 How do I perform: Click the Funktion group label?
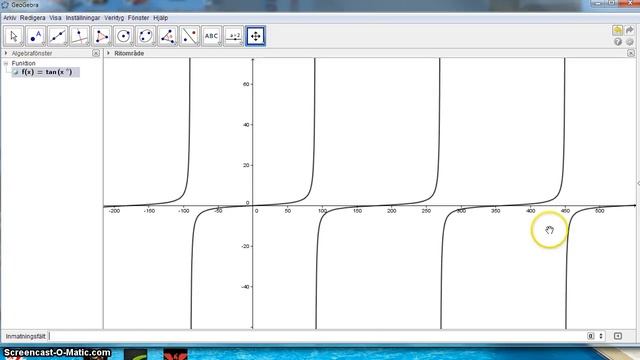(23, 63)
